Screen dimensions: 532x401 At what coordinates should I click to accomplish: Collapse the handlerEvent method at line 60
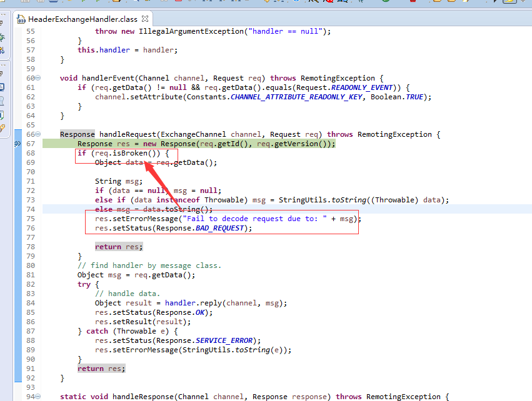[39, 77]
